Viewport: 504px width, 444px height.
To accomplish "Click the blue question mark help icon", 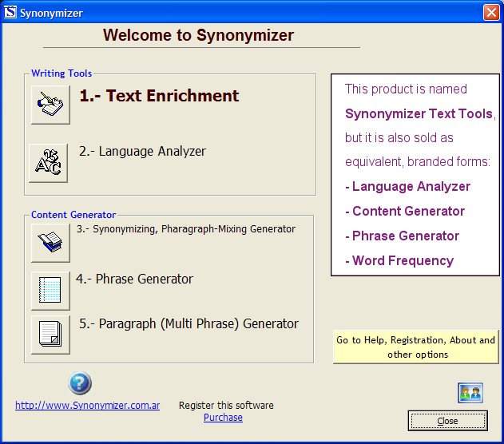I will pos(80,383).
